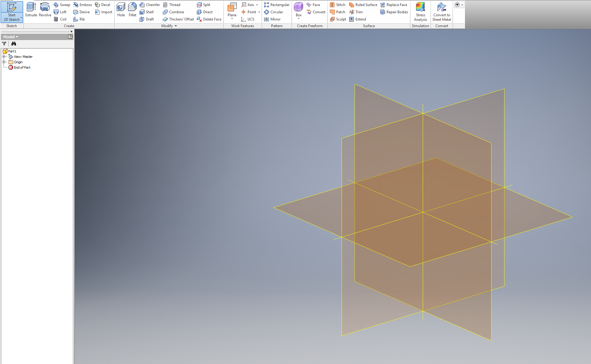The image size is (591, 364).
Task: Open the Modify panel overflow menu
Action: click(175, 26)
